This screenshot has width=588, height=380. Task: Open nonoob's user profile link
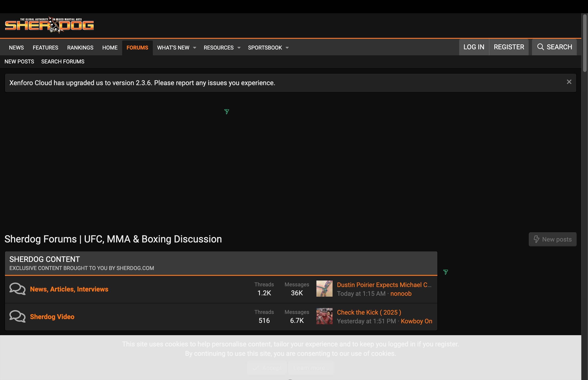point(401,294)
